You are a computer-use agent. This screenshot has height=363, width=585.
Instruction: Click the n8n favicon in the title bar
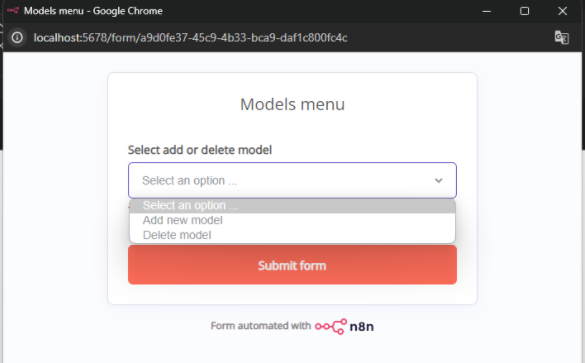point(13,10)
